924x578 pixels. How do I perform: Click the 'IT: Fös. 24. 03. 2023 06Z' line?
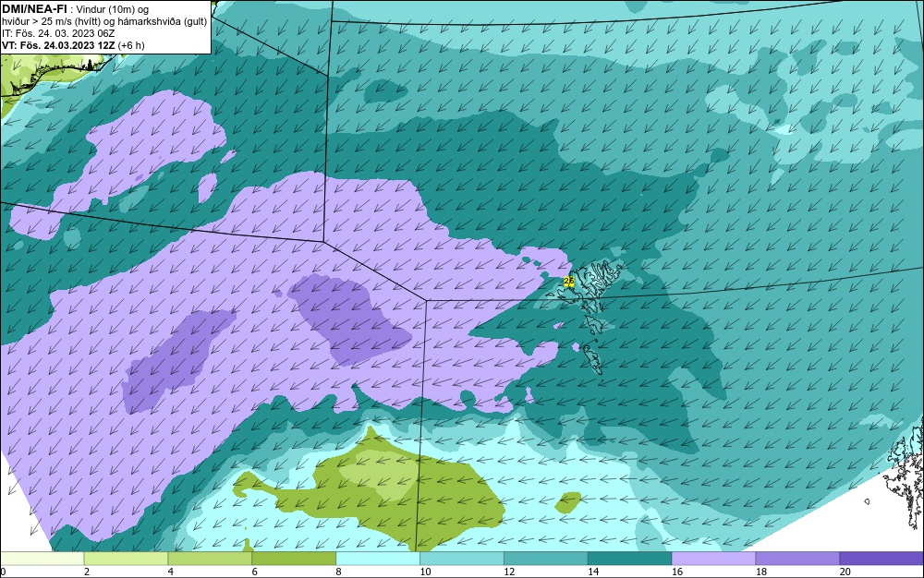(58, 33)
